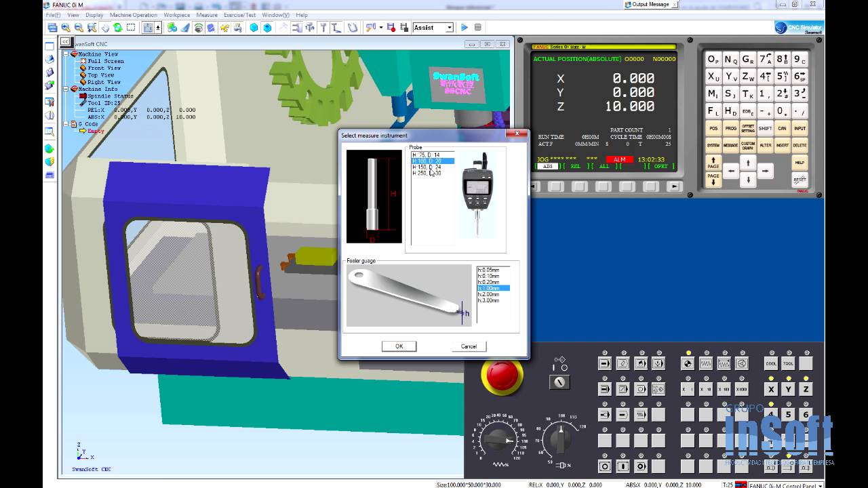The image size is (868, 488).
Task: Open the Measure menu
Action: [207, 15]
